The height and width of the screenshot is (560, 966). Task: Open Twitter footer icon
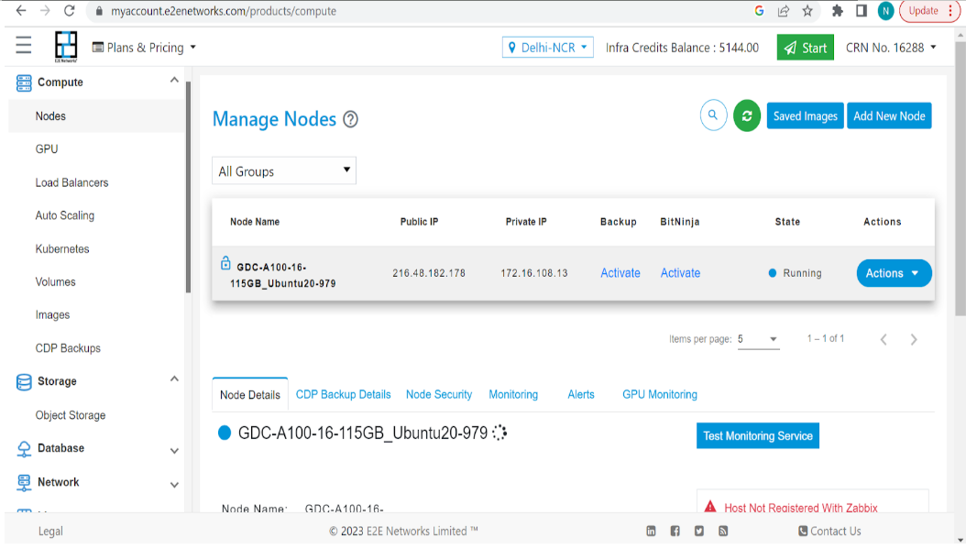point(698,531)
